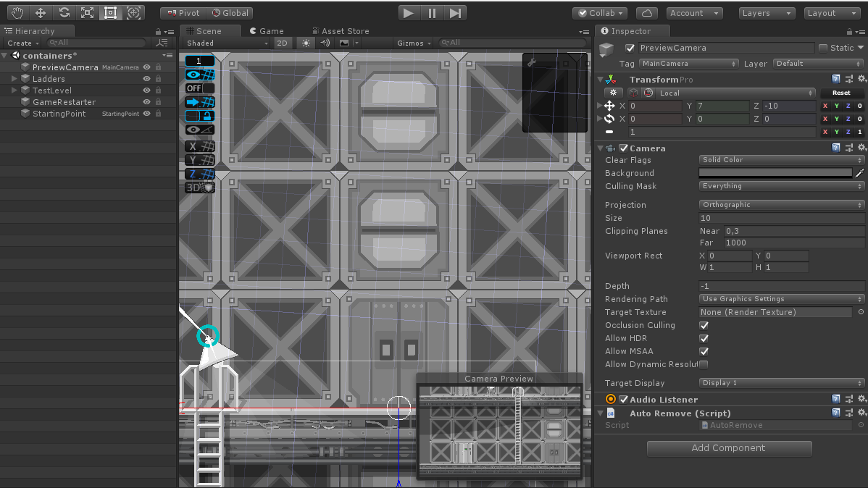The width and height of the screenshot is (868, 488).
Task: Toggle scene lighting sun icon
Action: click(306, 43)
